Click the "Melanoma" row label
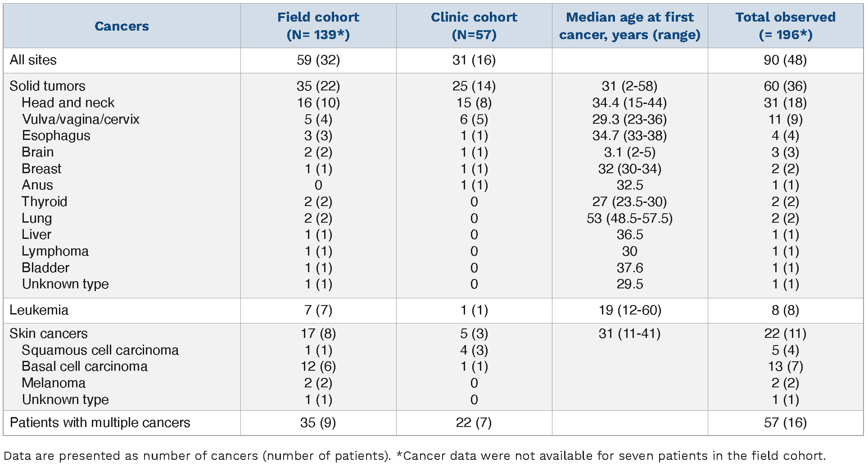Viewport: 868px width, 467px height. click(x=54, y=383)
